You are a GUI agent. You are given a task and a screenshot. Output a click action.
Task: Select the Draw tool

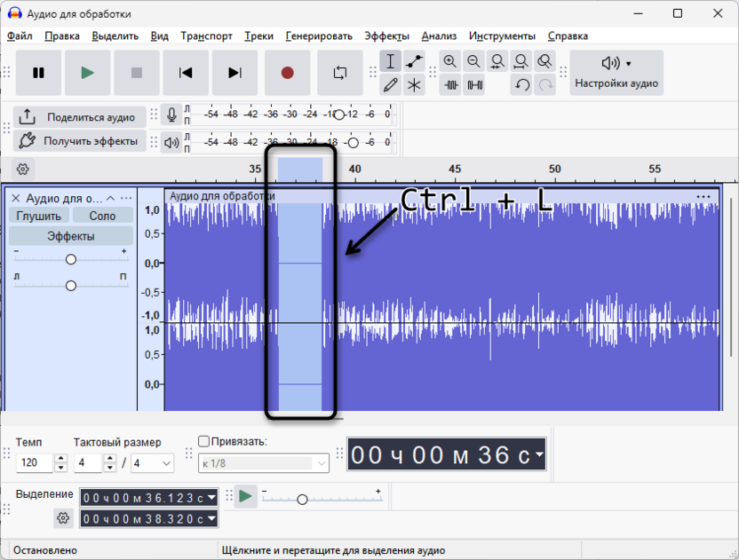391,85
